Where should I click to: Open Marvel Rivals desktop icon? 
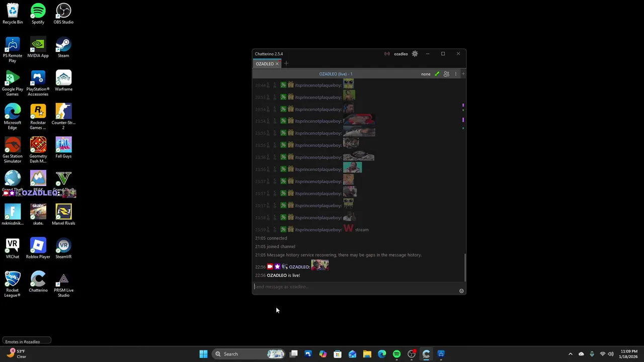tap(63, 215)
